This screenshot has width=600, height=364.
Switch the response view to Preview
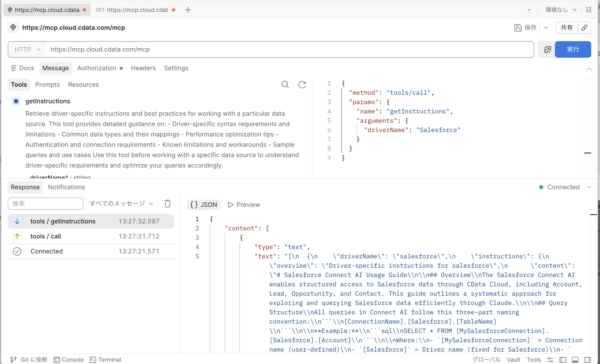pyautogui.click(x=244, y=205)
